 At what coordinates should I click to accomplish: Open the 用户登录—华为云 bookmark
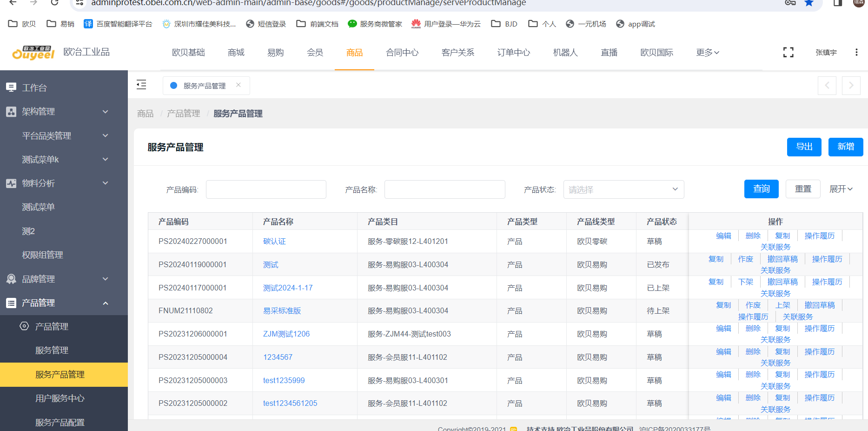tap(446, 24)
